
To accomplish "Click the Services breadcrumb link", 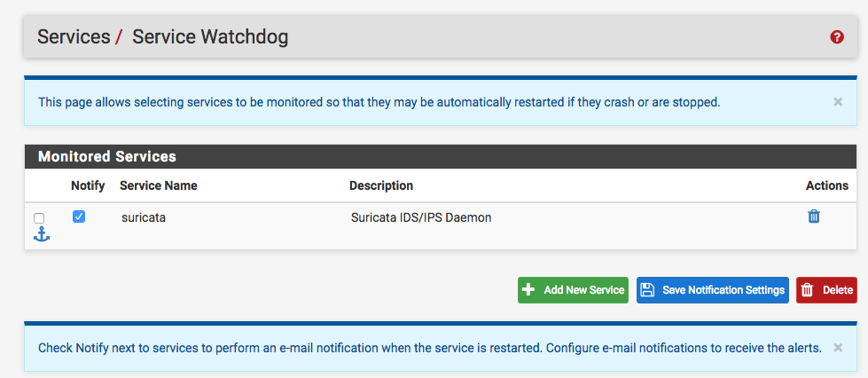I will (x=74, y=37).
